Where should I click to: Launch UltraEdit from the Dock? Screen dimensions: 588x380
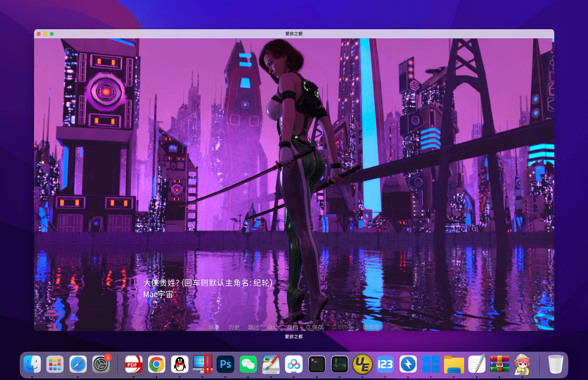click(x=362, y=364)
